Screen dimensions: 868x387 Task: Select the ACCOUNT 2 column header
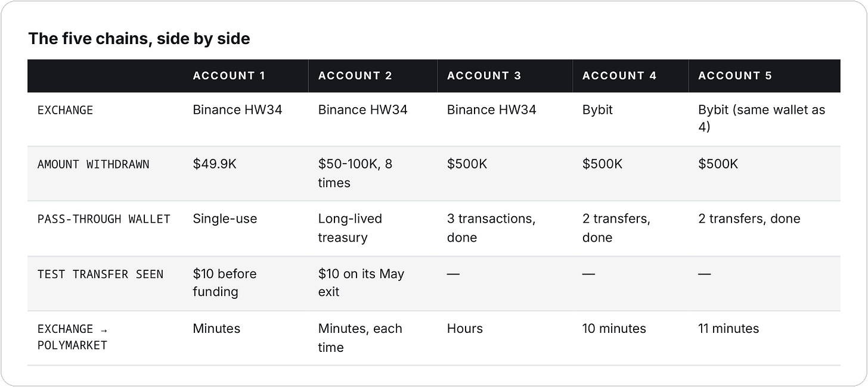pyautogui.click(x=355, y=76)
